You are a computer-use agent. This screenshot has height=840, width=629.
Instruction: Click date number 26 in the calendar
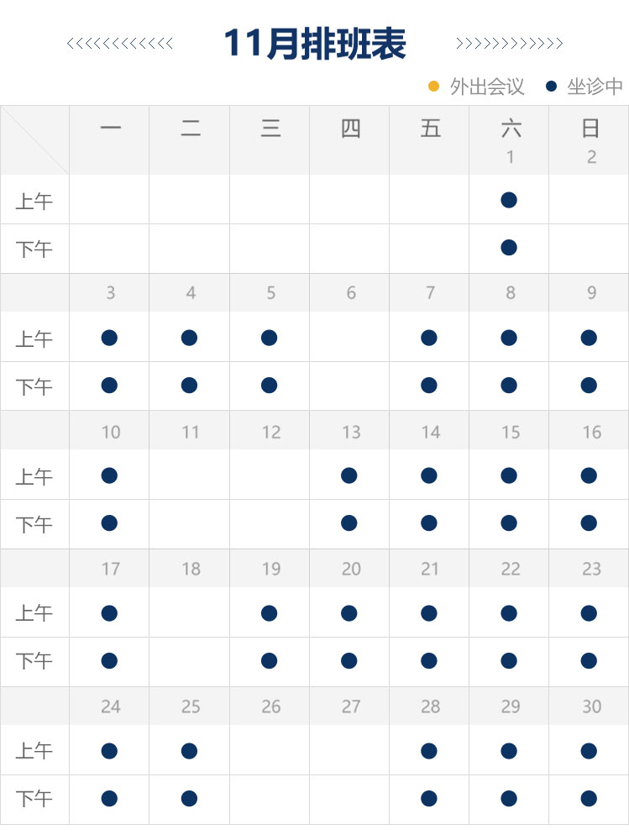click(270, 706)
